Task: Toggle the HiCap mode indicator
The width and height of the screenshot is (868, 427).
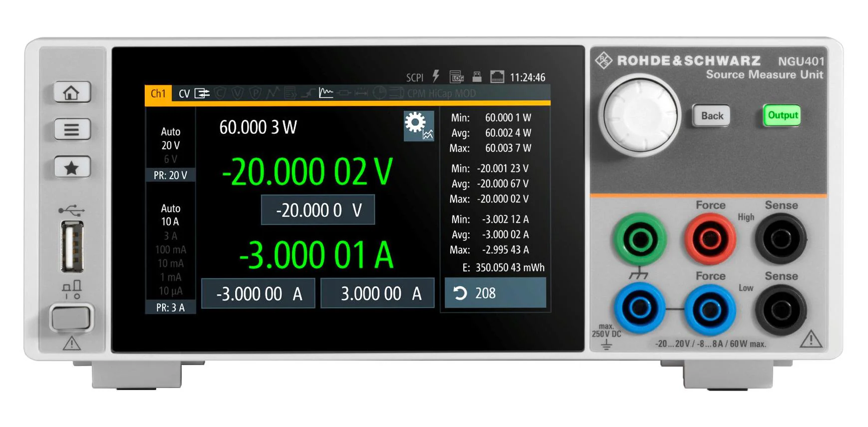Action: point(440,93)
